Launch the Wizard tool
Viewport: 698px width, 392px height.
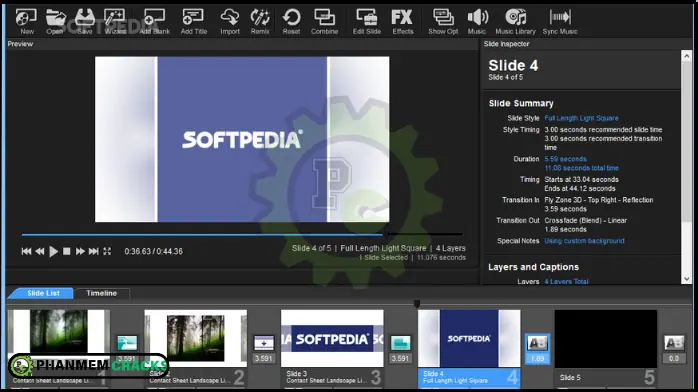[x=115, y=21]
